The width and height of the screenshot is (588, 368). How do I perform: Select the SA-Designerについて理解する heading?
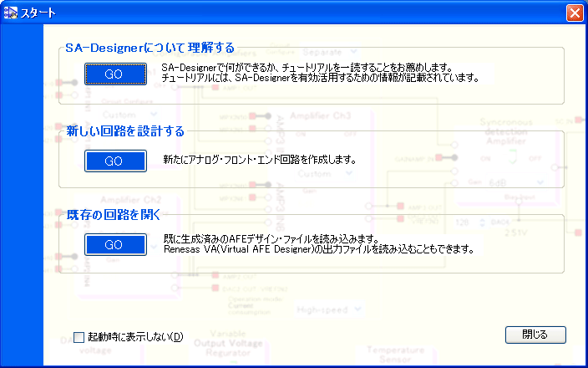pos(150,48)
